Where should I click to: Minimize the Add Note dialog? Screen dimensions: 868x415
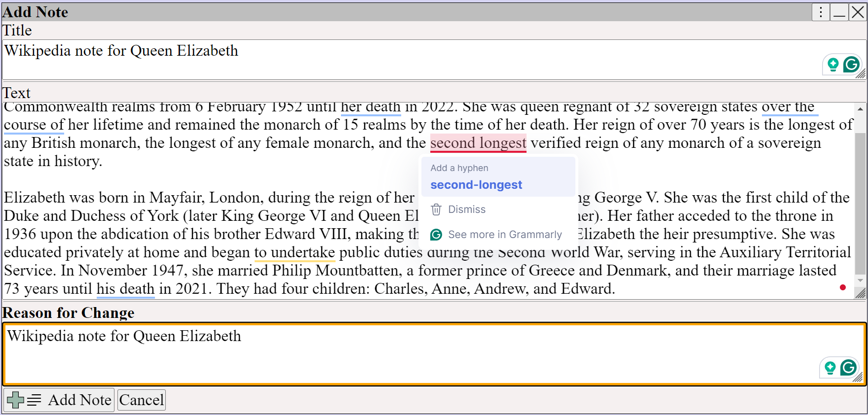tap(839, 12)
